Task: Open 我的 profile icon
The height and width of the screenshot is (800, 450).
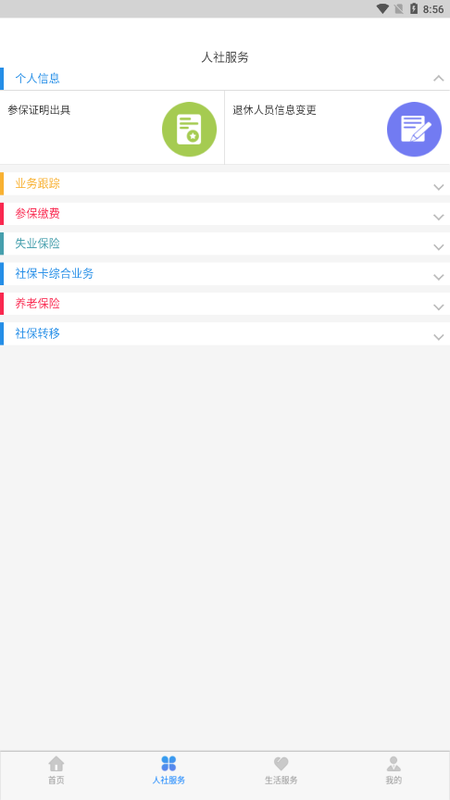Action: 393,764
